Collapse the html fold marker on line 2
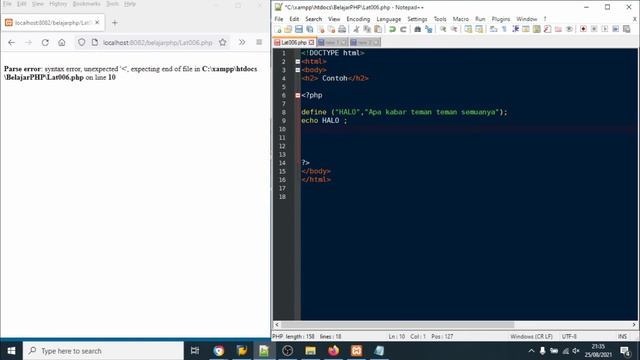This screenshot has width=640, height=360. point(298,62)
